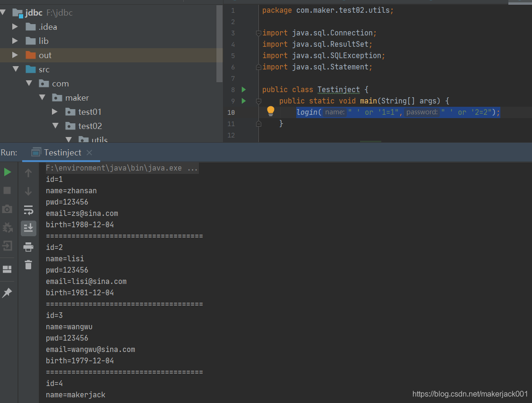Click console line birth=1980-12-04
532x403 pixels.
coord(80,225)
